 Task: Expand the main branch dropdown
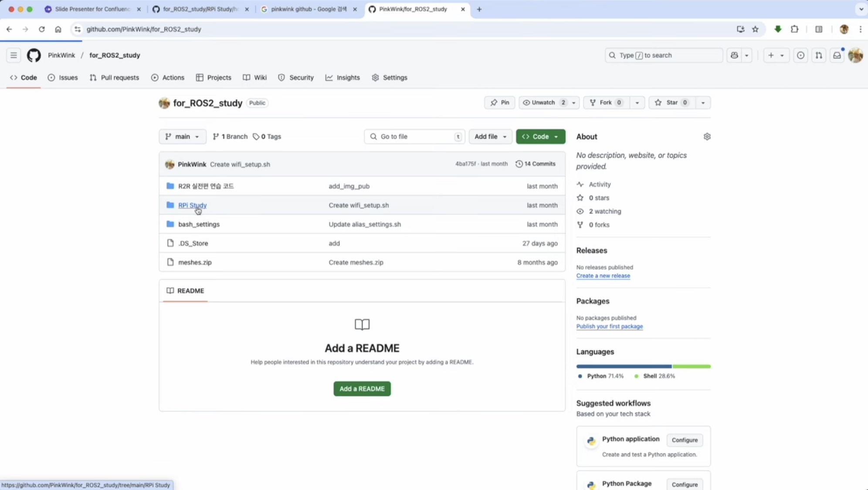[182, 137]
